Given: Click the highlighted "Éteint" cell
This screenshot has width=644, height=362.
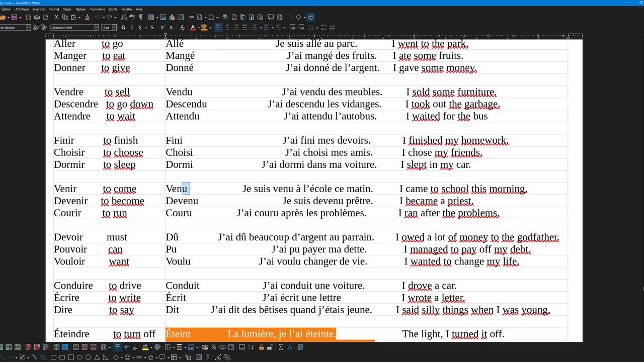Looking at the screenshot, I should tap(178, 334).
